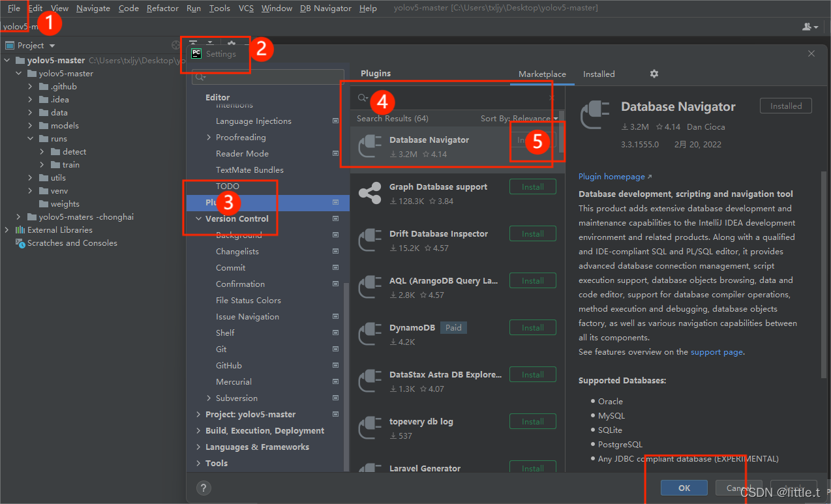The height and width of the screenshot is (504, 831).
Task: Click project-level icon beside Mercurial
Action: [336, 382]
